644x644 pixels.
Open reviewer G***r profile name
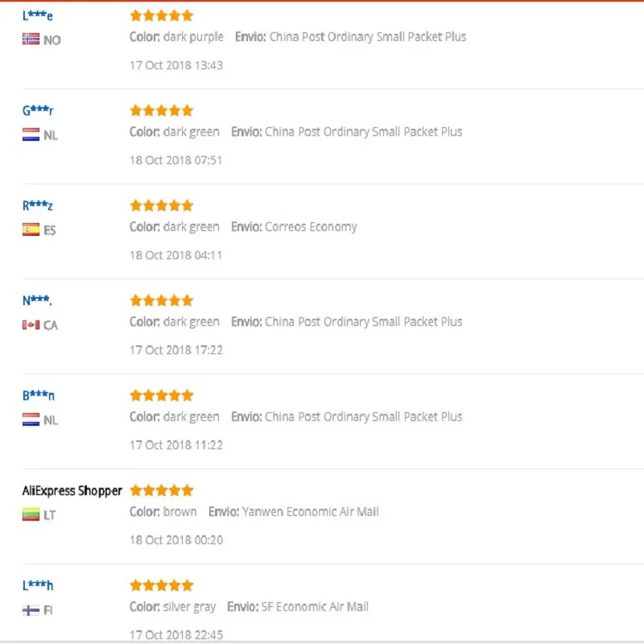tap(38, 110)
